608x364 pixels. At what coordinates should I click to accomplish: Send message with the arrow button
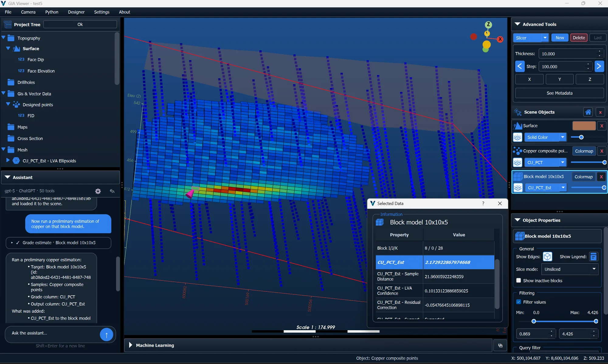click(106, 335)
